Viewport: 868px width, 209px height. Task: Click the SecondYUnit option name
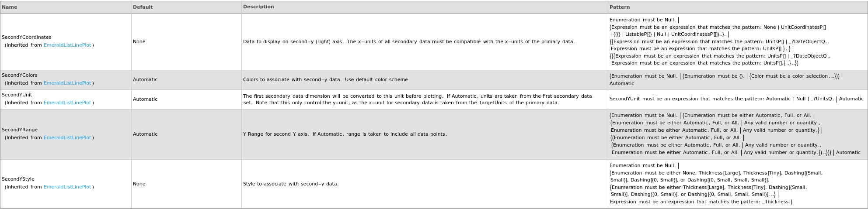[x=17, y=95]
